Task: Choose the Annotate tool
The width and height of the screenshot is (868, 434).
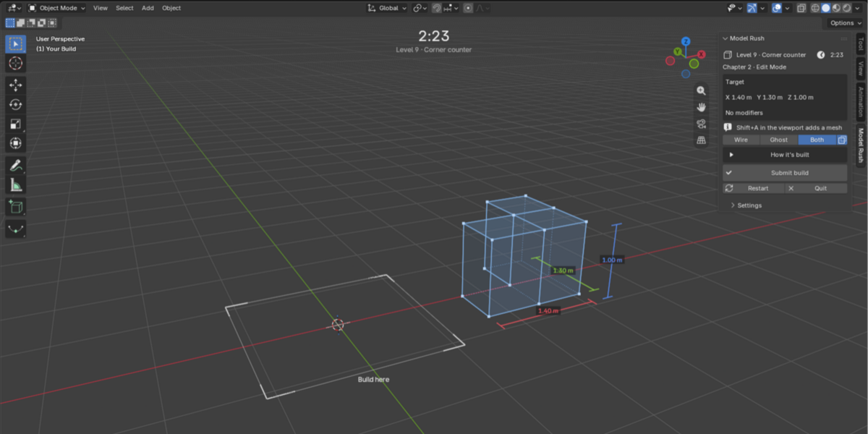Action: click(15, 166)
